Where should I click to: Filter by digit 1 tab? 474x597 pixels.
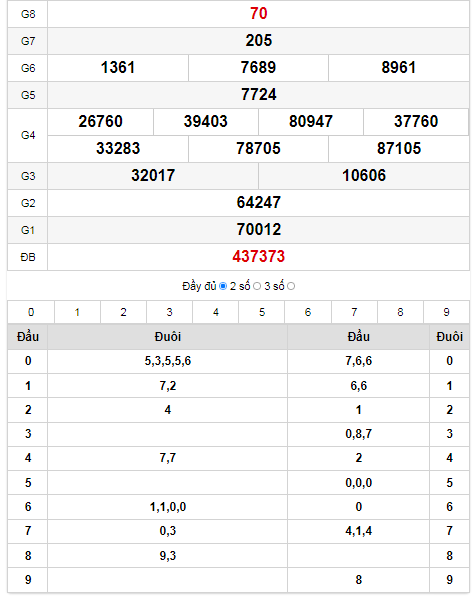[x=77, y=312]
